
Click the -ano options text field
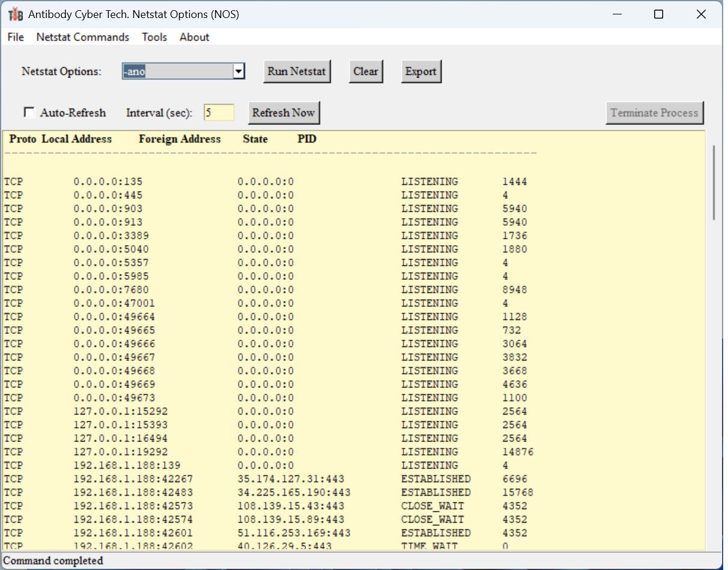click(177, 71)
